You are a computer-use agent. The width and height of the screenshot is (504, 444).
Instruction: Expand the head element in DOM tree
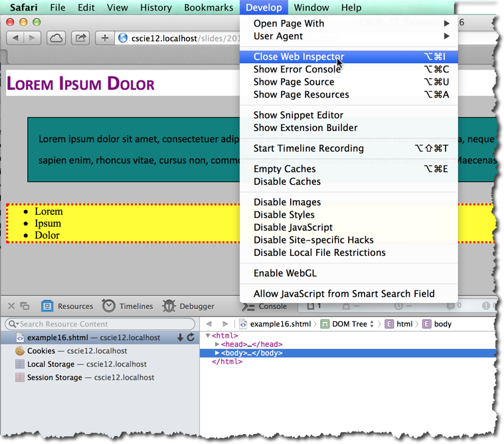(217, 344)
